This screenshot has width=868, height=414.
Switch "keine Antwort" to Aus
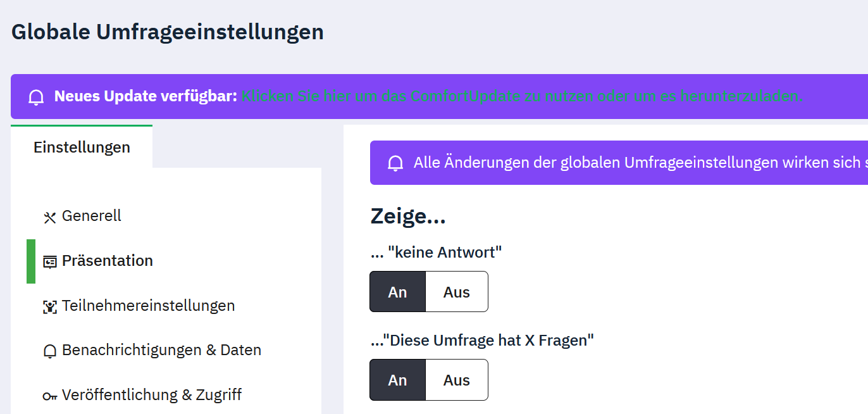point(456,292)
